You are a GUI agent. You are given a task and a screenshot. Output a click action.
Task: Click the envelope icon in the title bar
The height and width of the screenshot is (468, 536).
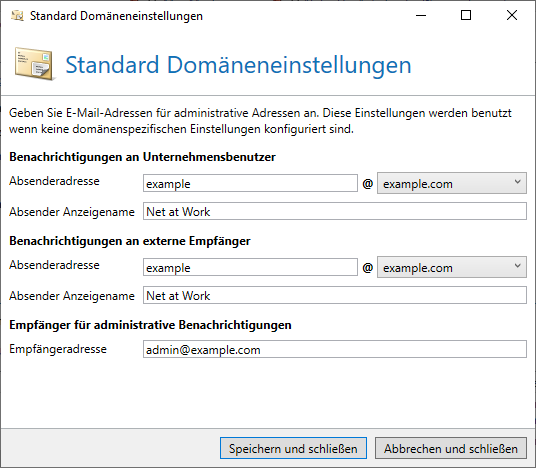point(17,16)
